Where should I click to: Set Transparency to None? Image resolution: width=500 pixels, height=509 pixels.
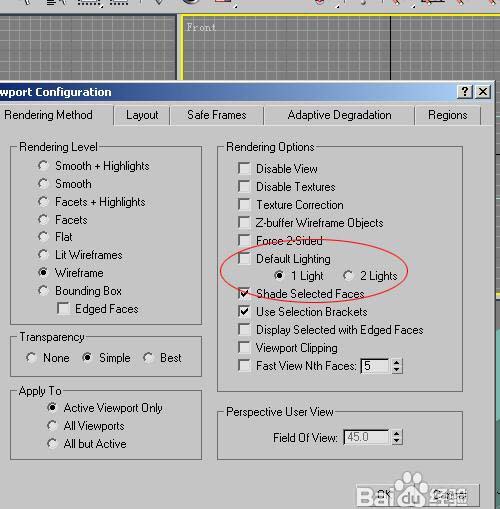pos(31,358)
